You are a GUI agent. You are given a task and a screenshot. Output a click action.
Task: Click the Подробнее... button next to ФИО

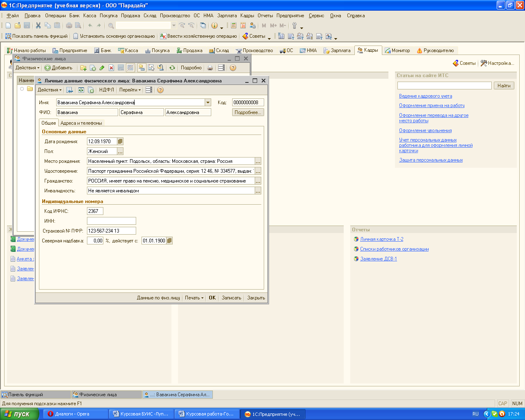[248, 112]
